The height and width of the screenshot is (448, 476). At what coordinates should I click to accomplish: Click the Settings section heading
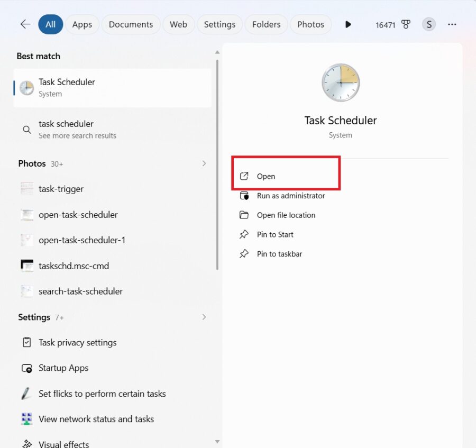pos(34,317)
